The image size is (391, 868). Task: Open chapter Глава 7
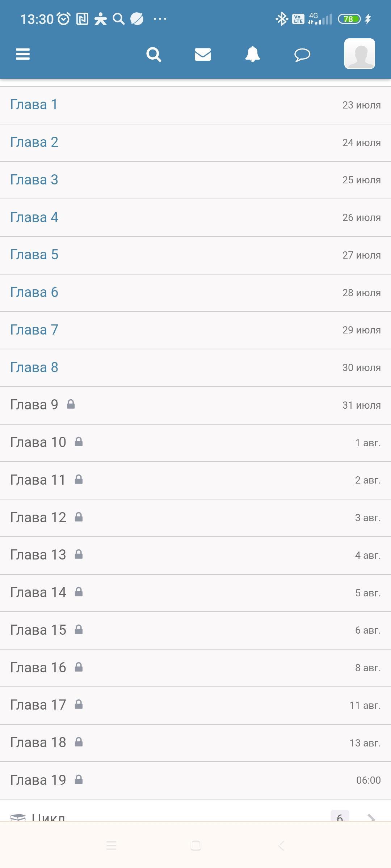pos(34,330)
